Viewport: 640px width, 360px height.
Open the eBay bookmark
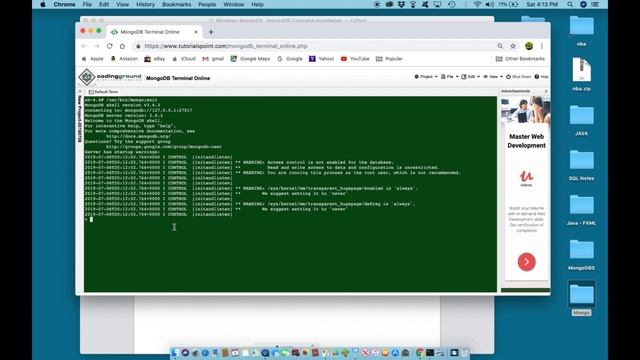pyautogui.click(x=155, y=59)
